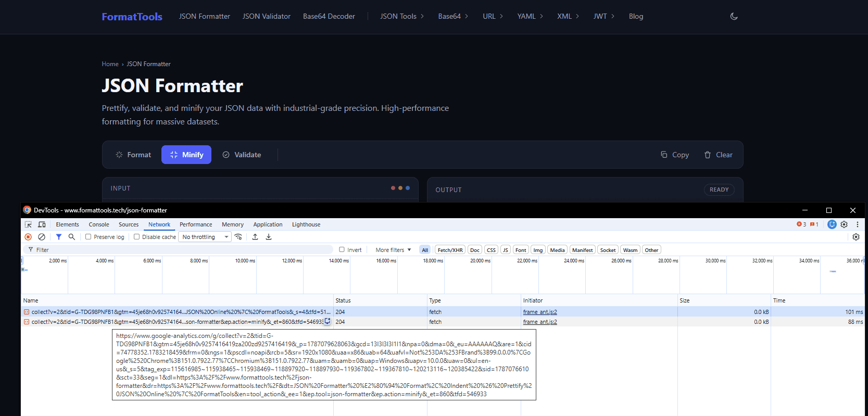This screenshot has height=416, width=868.
Task: Expand YAML nav menu
Action: click(x=530, y=16)
